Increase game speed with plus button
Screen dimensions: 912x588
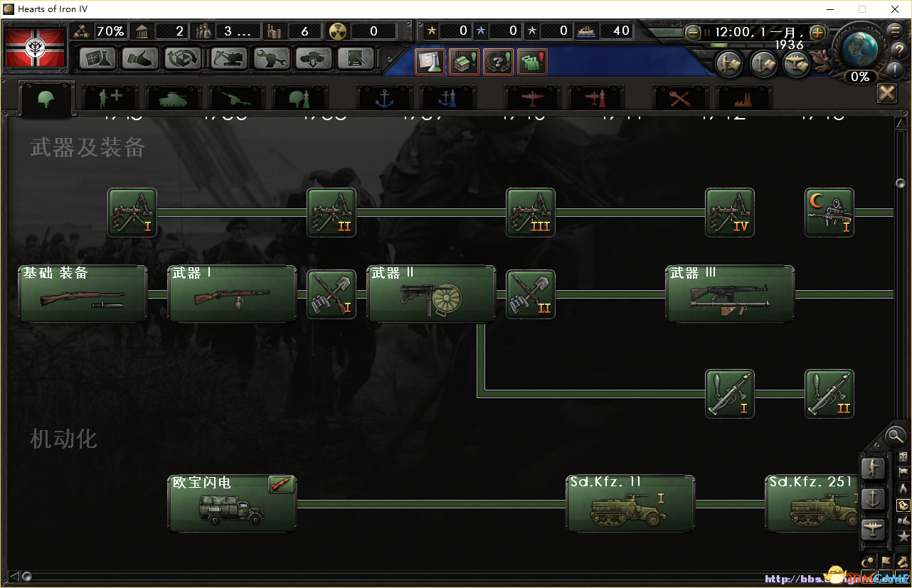tap(817, 32)
